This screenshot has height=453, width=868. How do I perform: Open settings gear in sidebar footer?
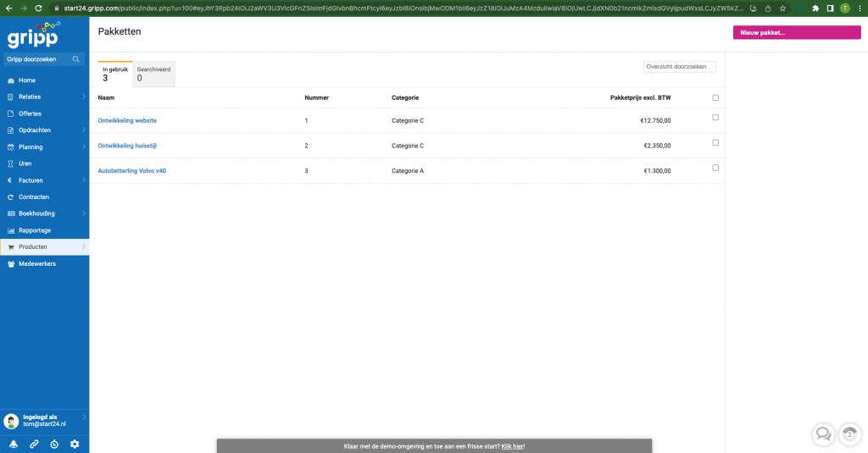[75, 445]
